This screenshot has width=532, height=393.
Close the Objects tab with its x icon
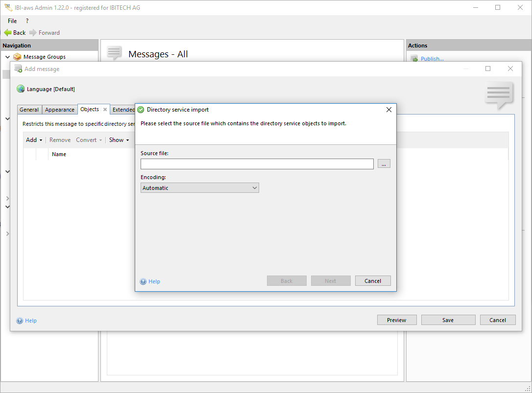105,110
